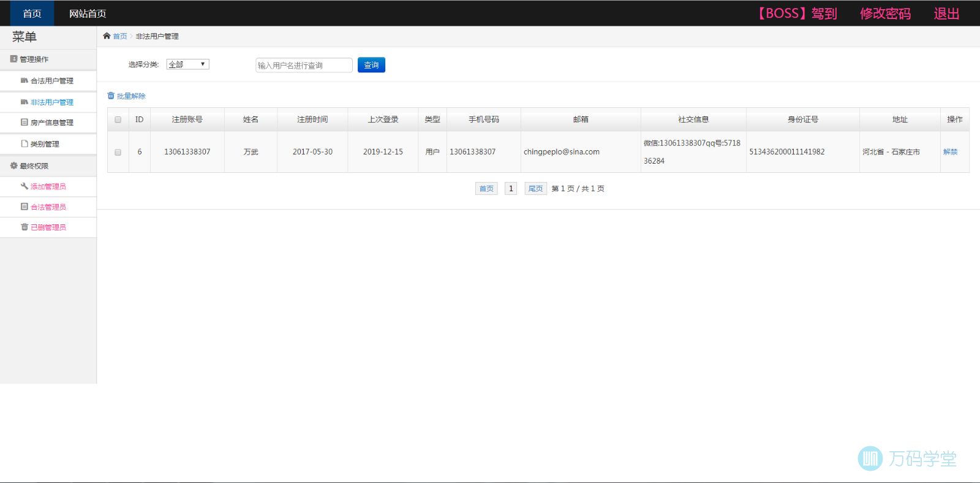Open 房产信息管理 in the sidebar

[52, 123]
